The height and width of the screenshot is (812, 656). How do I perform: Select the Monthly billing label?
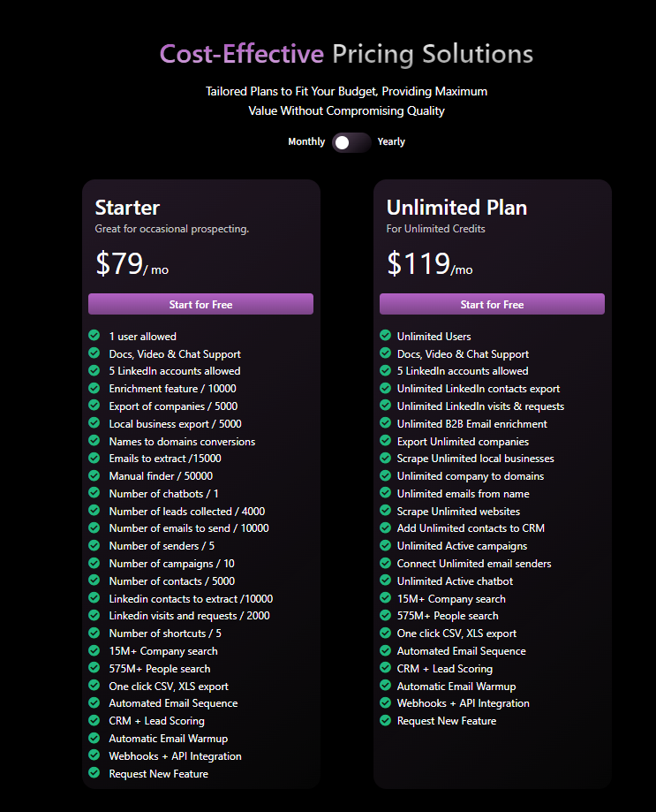tap(306, 142)
